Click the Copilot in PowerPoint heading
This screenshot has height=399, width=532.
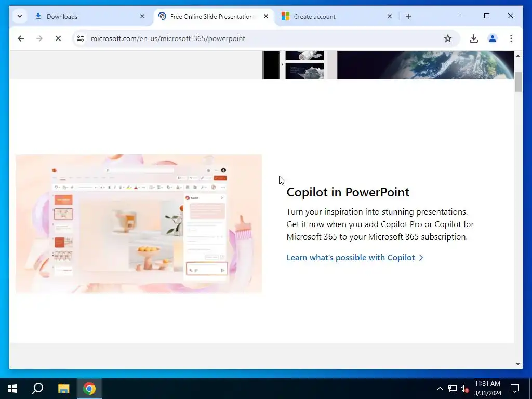(x=348, y=192)
